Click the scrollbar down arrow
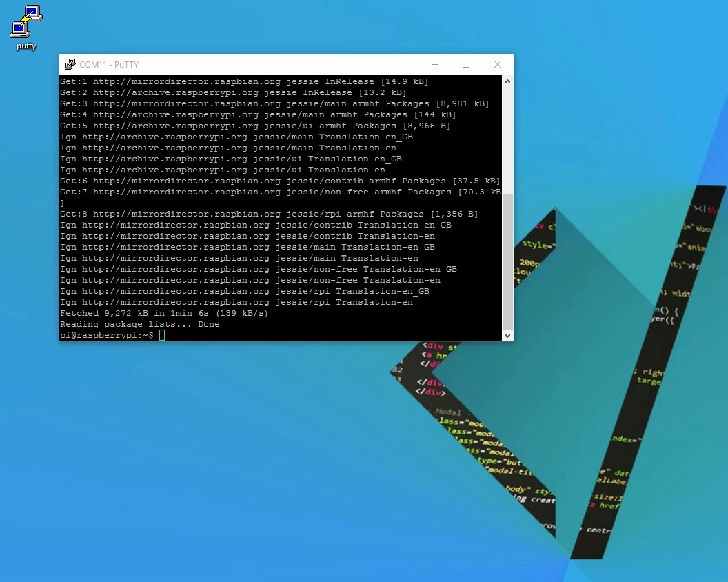The width and height of the screenshot is (728, 582). (507, 336)
